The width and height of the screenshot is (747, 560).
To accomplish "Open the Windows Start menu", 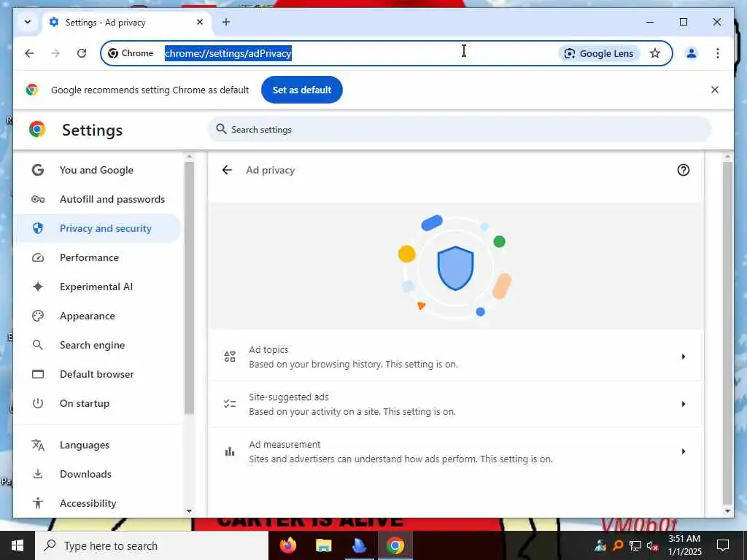I will [18, 545].
